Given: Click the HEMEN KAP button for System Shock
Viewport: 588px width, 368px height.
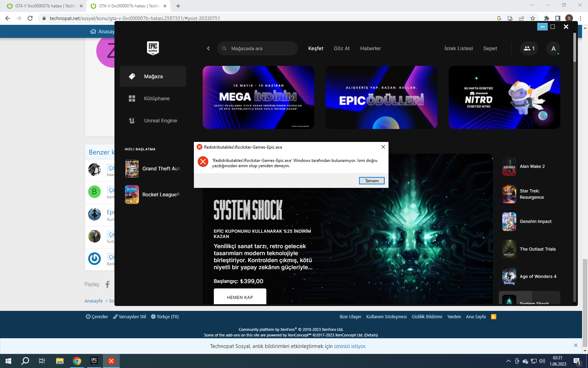Looking at the screenshot, I should pos(240,297).
